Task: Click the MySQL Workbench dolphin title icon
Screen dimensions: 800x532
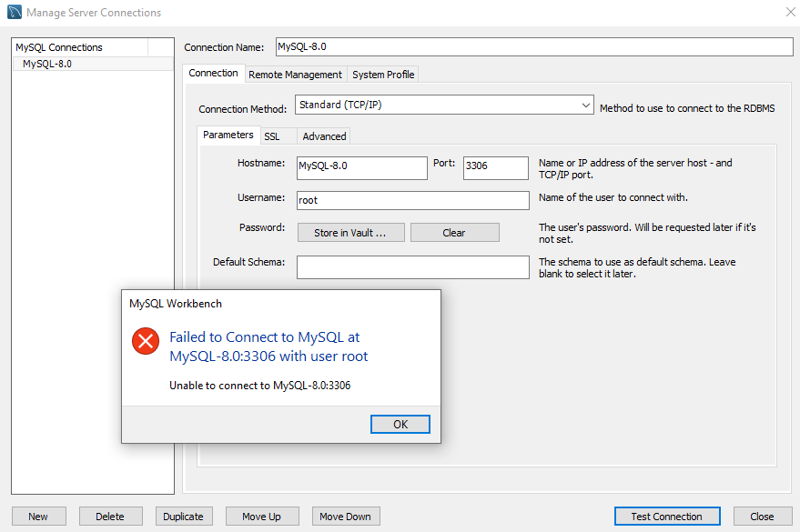Action: 15,13
